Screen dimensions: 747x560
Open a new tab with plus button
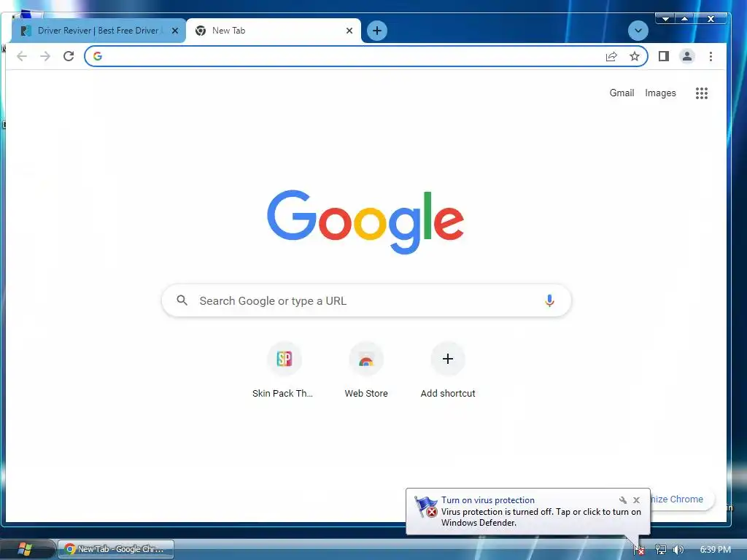pos(377,31)
